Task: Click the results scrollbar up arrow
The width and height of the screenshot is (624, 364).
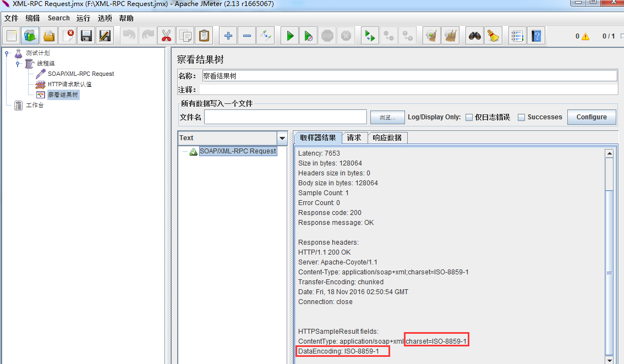Action: [609, 153]
